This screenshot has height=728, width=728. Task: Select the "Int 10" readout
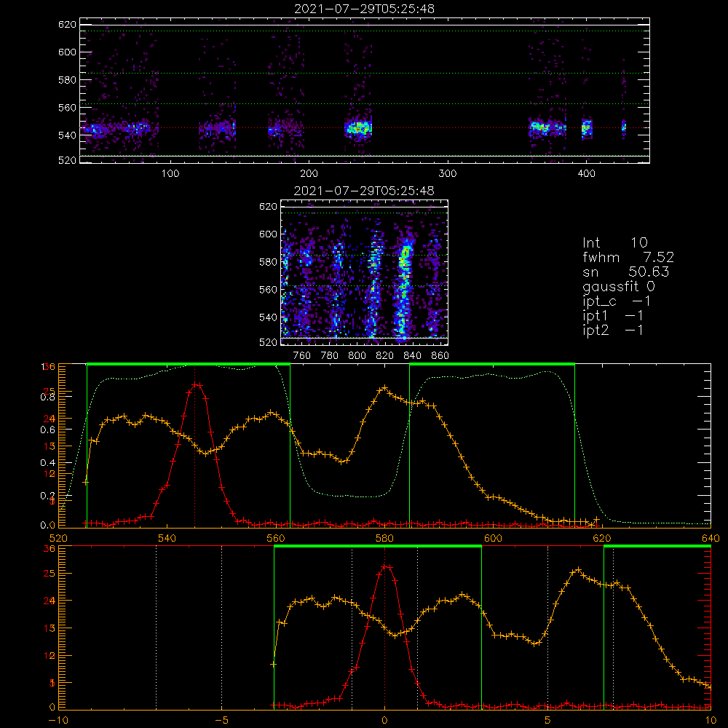pyautogui.click(x=615, y=242)
